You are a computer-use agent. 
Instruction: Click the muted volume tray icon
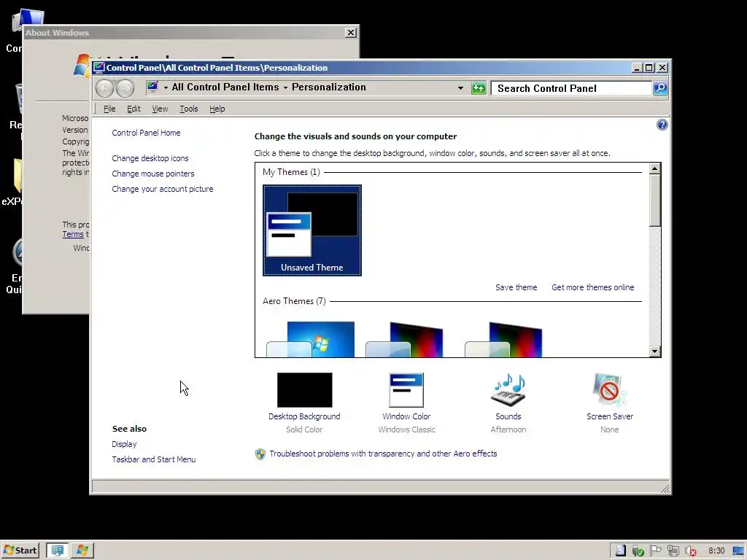(690, 551)
